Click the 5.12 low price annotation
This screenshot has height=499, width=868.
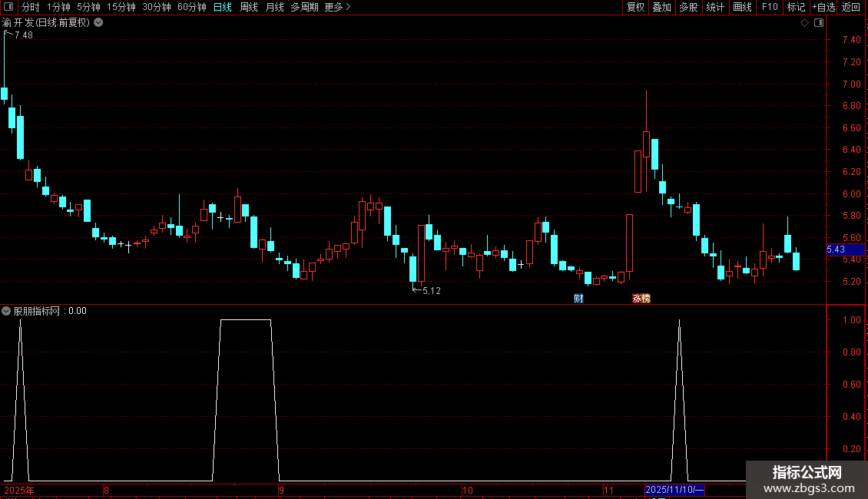(432, 291)
